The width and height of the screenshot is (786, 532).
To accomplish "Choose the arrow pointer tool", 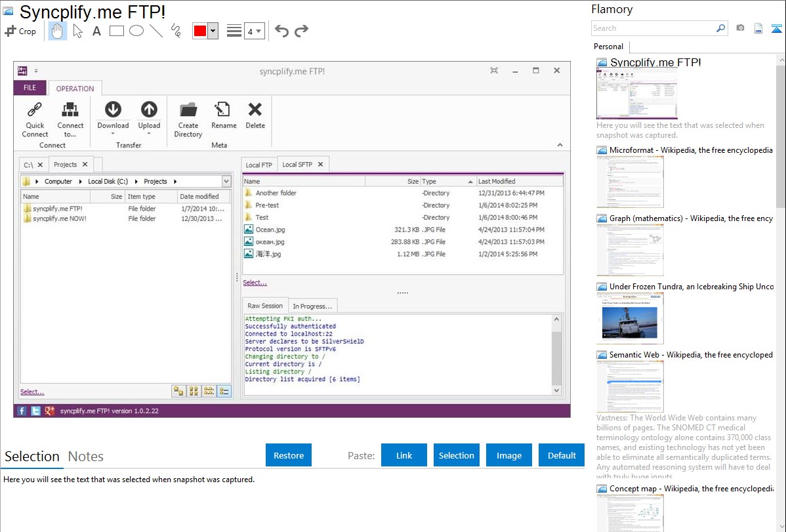I will click(77, 31).
